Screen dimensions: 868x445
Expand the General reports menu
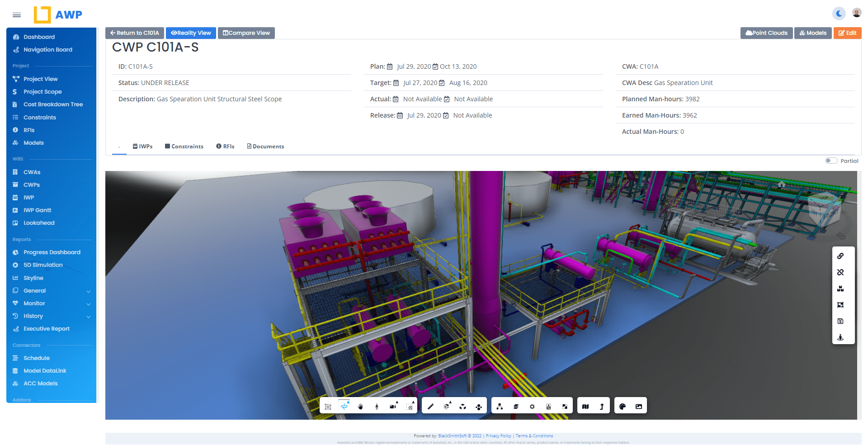coord(52,291)
